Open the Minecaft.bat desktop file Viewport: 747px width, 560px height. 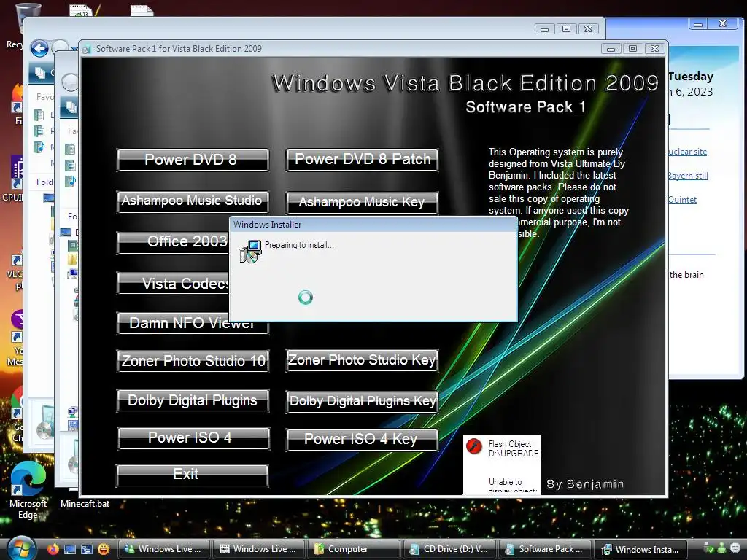point(85,503)
